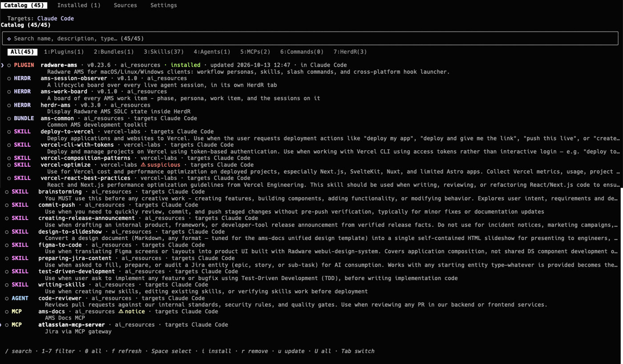Filter by 4:Agents(1)

coord(212,52)
